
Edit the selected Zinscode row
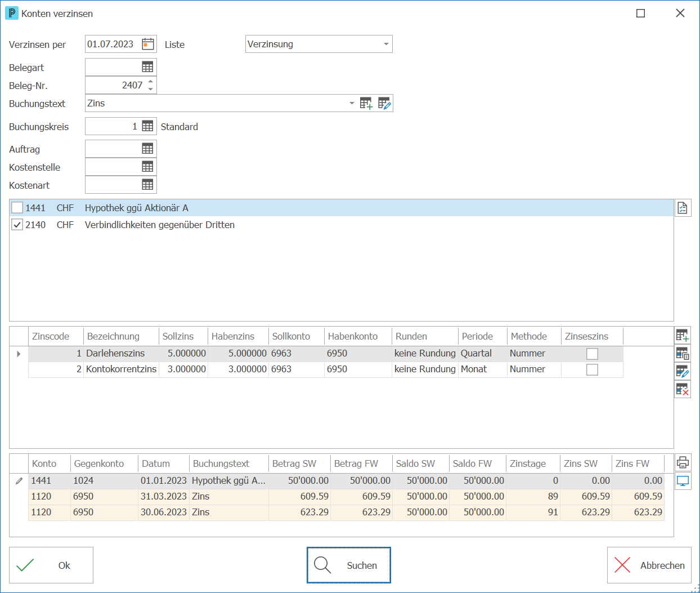tap(683, 372)
